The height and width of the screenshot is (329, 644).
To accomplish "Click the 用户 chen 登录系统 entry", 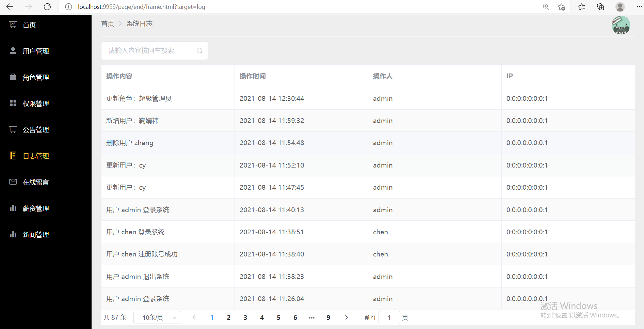I will [x=135, y=232].
